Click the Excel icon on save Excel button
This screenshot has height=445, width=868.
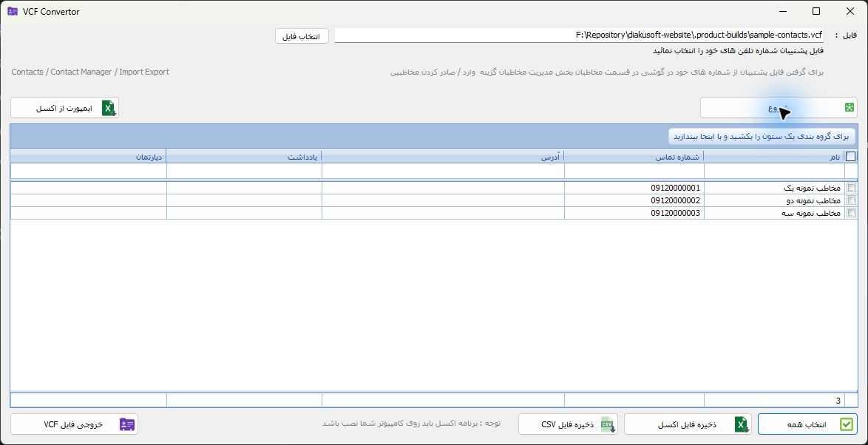(x=742, y=424)
